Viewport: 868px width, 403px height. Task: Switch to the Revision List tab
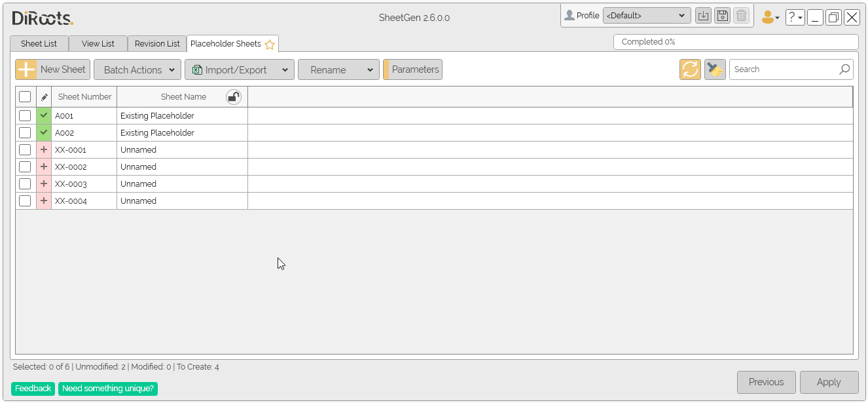(x=156, y=43)
